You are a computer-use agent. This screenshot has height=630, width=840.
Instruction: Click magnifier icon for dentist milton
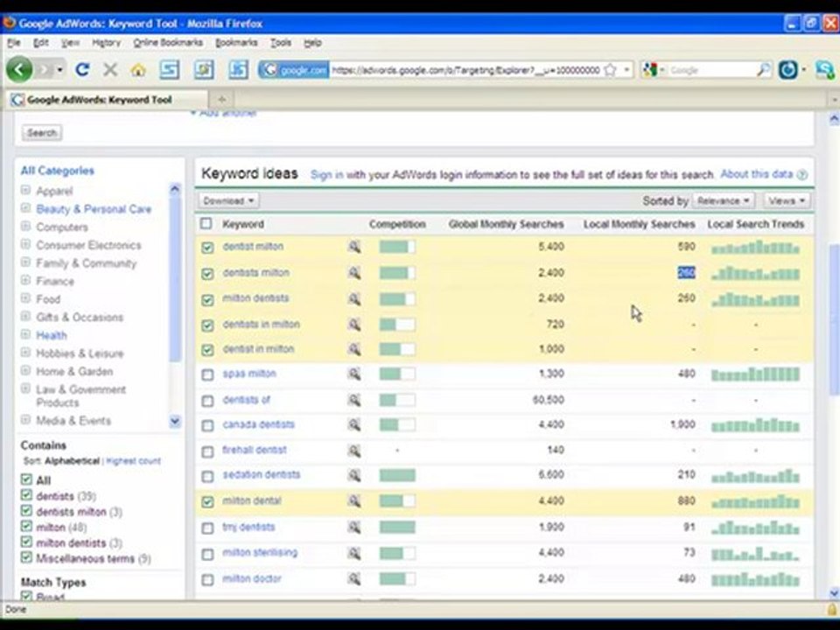coord(354,247)
